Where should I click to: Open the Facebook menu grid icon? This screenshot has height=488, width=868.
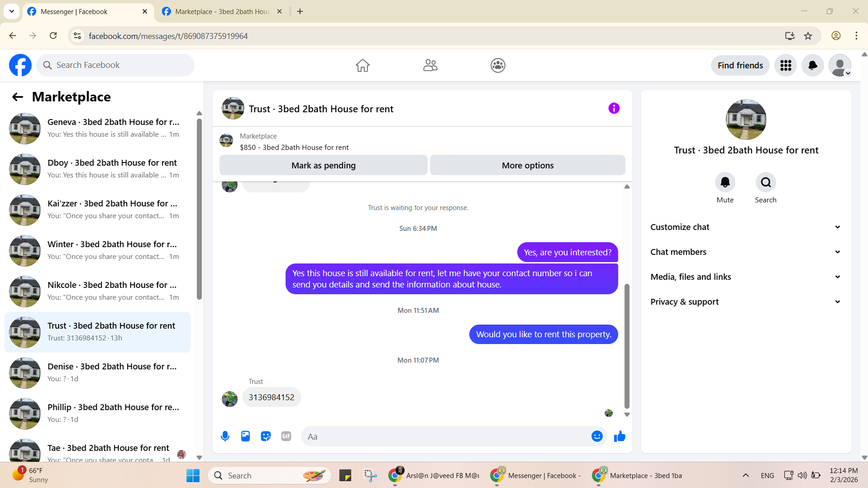click(786, 65)
